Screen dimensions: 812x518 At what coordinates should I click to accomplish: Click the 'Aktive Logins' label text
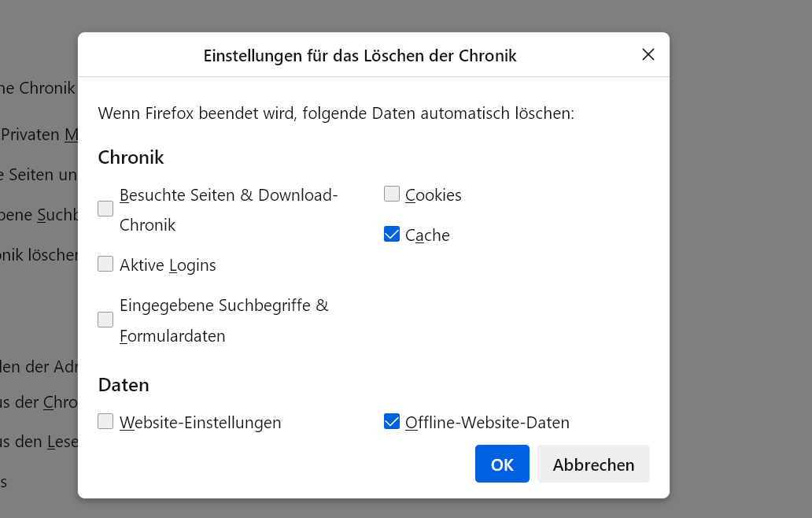tap(168, 265)
